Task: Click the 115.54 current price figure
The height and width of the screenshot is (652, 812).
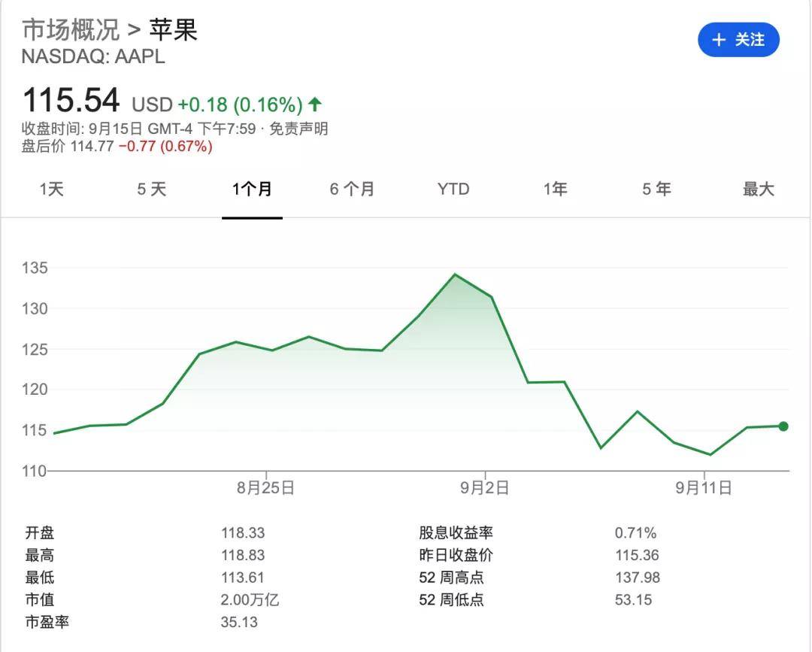Action: point(71,101)
